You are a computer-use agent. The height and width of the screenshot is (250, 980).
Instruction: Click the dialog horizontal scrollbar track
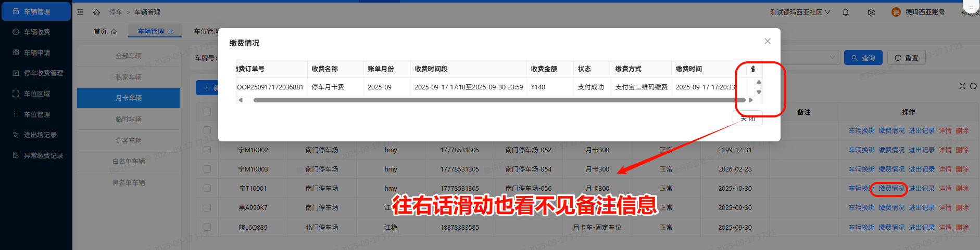click(499, 100)
